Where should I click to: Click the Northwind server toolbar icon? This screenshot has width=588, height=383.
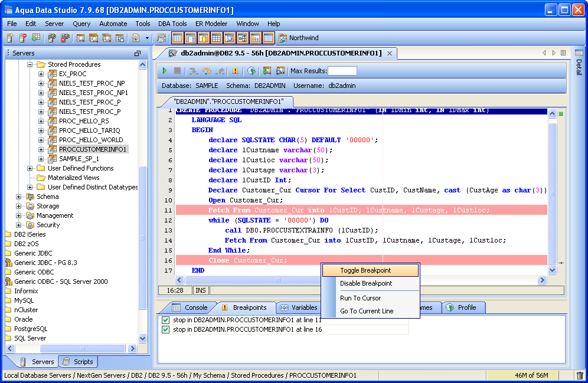[282, 38]
